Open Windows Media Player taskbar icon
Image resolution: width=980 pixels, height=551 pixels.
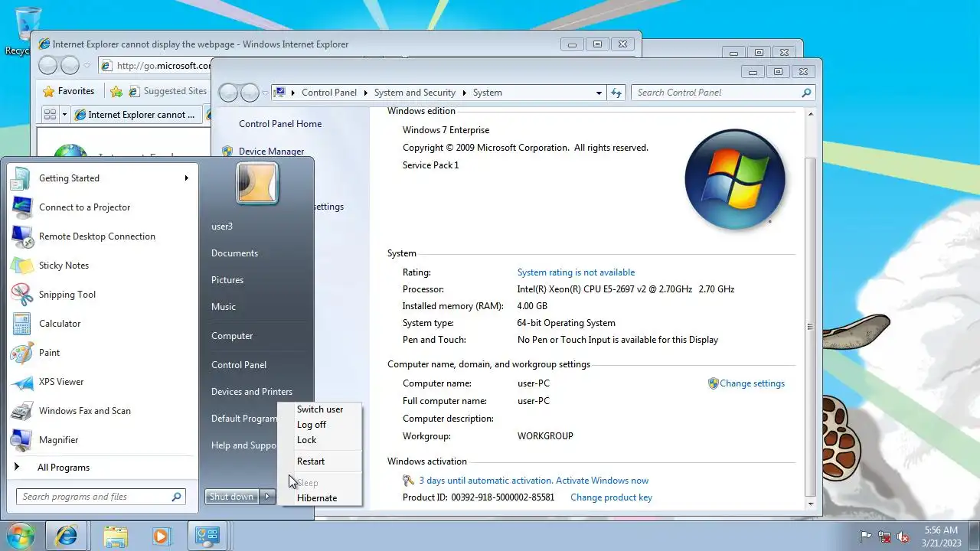click(x=161, y=536)
